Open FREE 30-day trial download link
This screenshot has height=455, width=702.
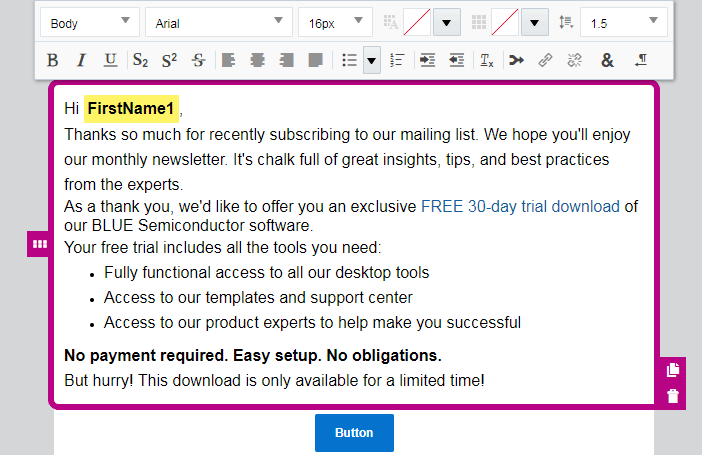click(x=520, y=206)
